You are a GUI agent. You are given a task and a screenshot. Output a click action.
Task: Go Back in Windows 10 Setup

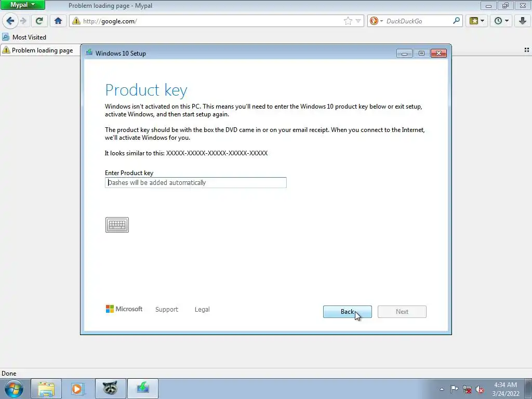[x=348, y=312]
